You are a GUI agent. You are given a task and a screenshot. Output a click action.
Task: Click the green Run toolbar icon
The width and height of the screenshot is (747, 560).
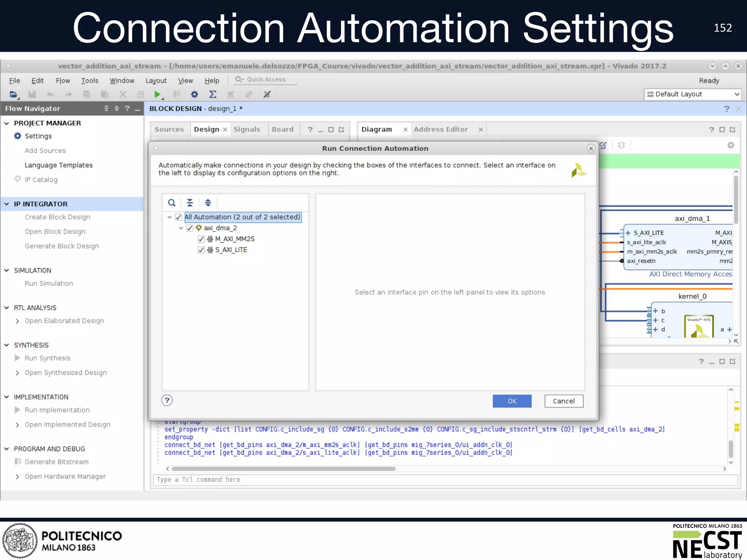coord(158,94)
